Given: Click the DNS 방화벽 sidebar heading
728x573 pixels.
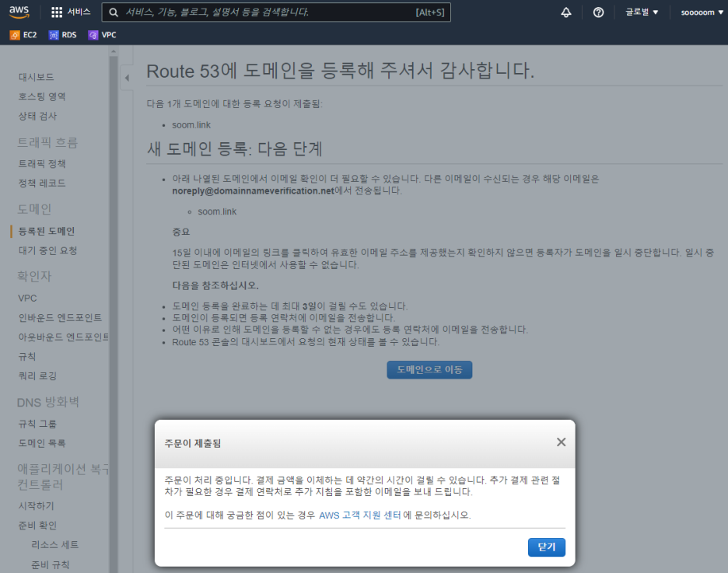Looking at the screenshot, I should click(x=48, y=402).
